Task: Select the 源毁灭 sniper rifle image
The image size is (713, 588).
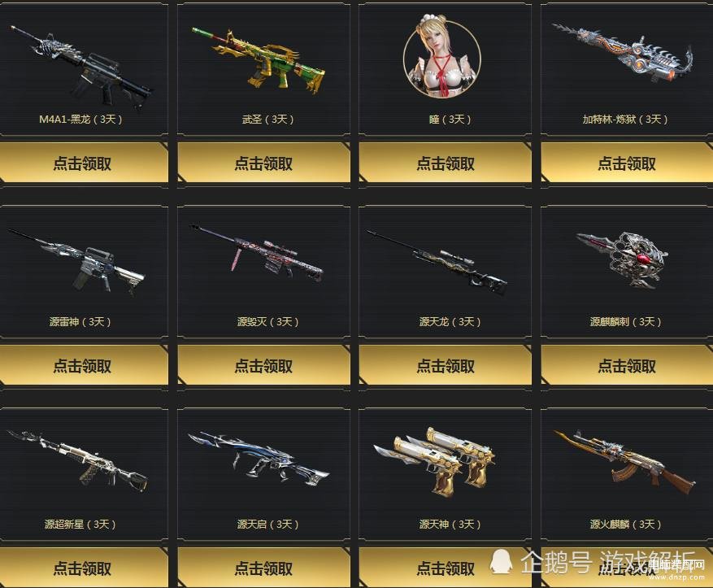Action: pos(257,254)
